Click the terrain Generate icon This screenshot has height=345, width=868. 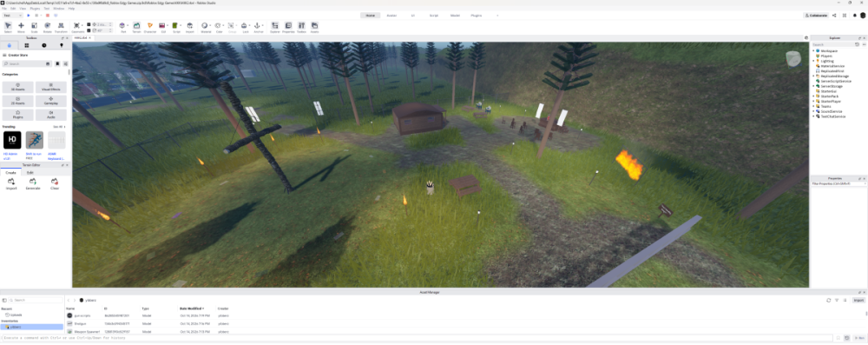33,182
